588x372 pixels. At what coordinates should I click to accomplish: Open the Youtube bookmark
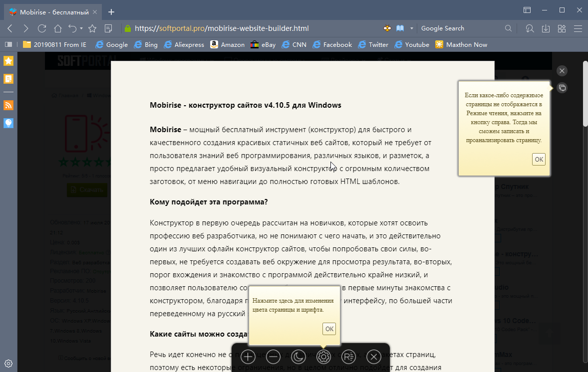412,44
